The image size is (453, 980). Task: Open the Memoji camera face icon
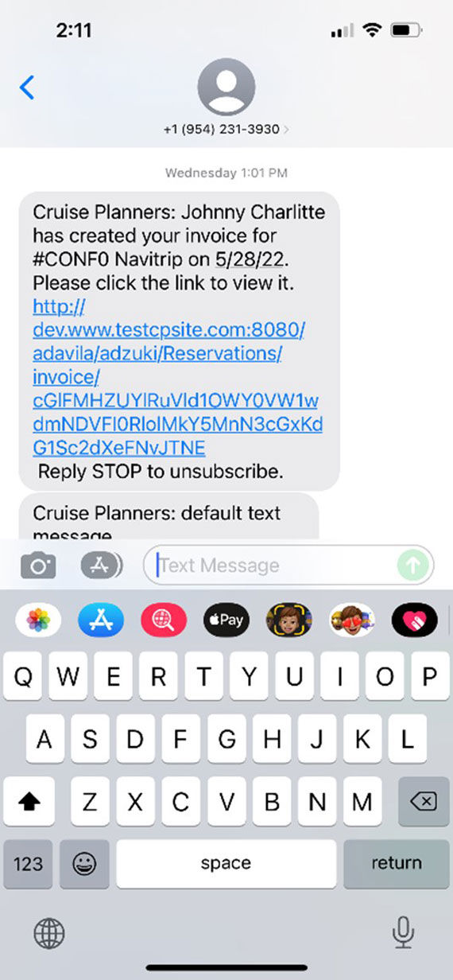click(x=289, y=620)
